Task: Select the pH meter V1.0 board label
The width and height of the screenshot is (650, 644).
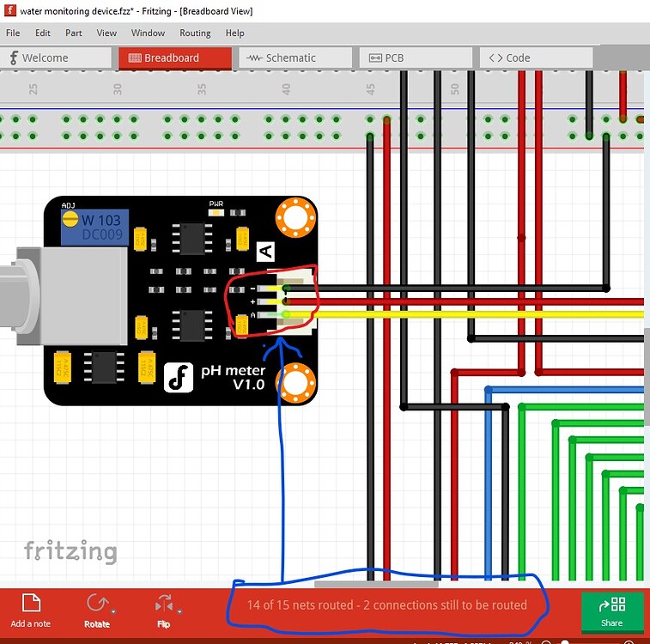Action: (x=233, y=377)
